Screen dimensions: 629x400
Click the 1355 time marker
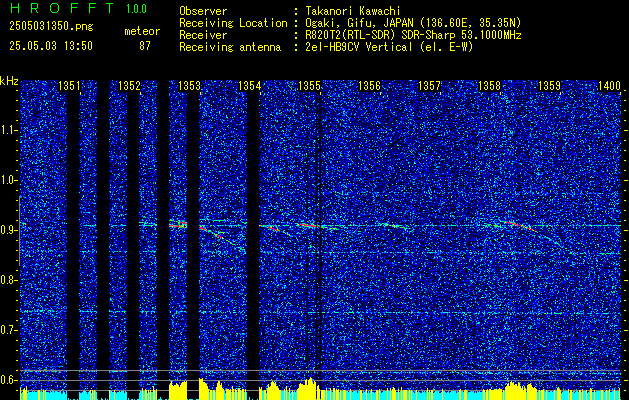[x=309, y=86]
